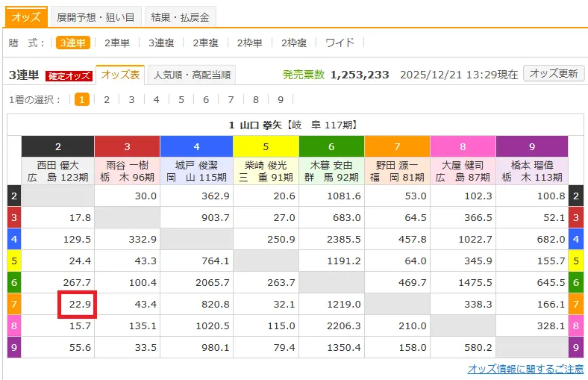The width and height of the screenshot is (588, 380).
Task: Click the green number 6 column header
Action: (331, 146)
